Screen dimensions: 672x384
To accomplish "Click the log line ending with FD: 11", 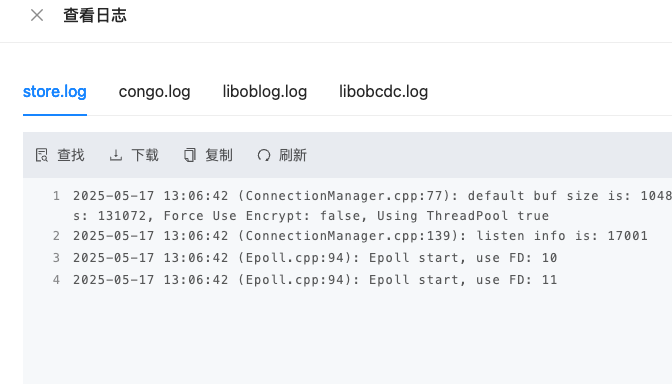I will 315,280.
